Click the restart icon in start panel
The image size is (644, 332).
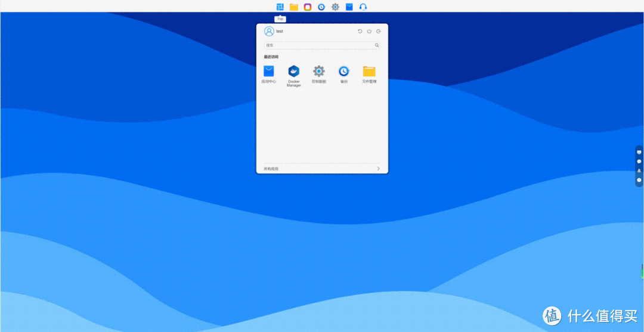360,32
